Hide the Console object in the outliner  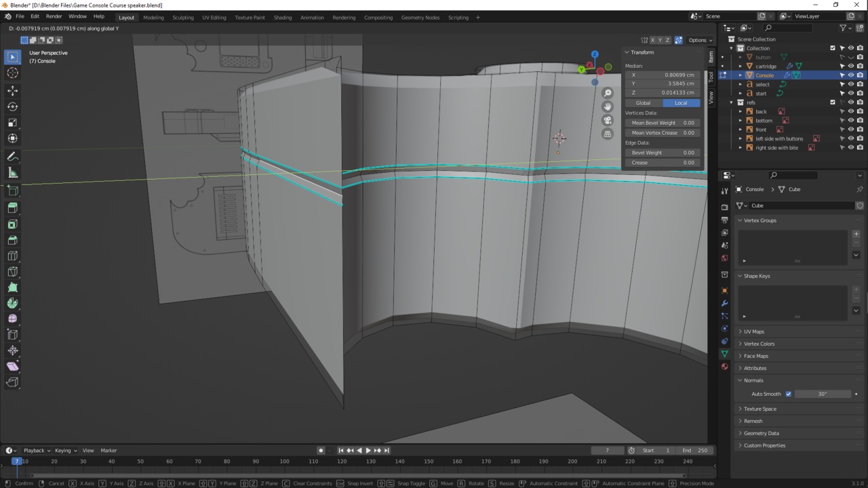pyautogui.click(x=850, y=75)
